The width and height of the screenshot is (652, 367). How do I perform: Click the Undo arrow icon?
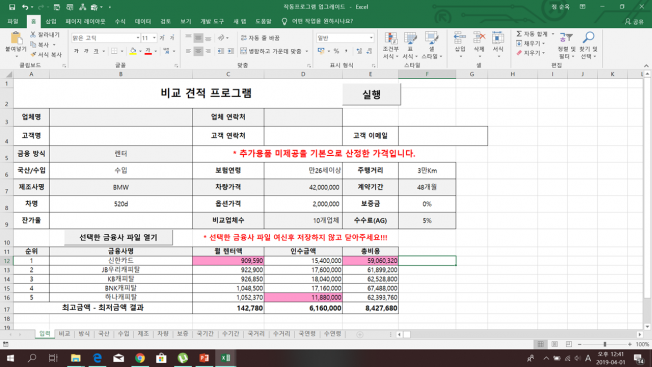(25, 7)
